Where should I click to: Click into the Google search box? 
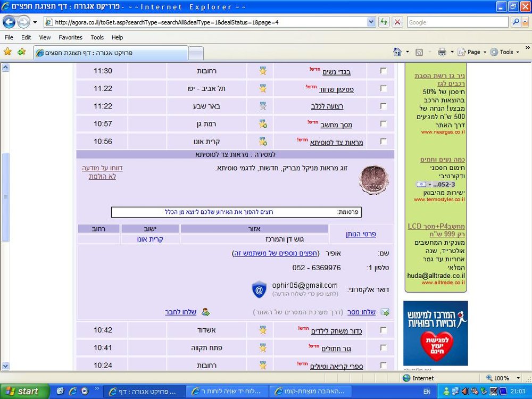458,22
